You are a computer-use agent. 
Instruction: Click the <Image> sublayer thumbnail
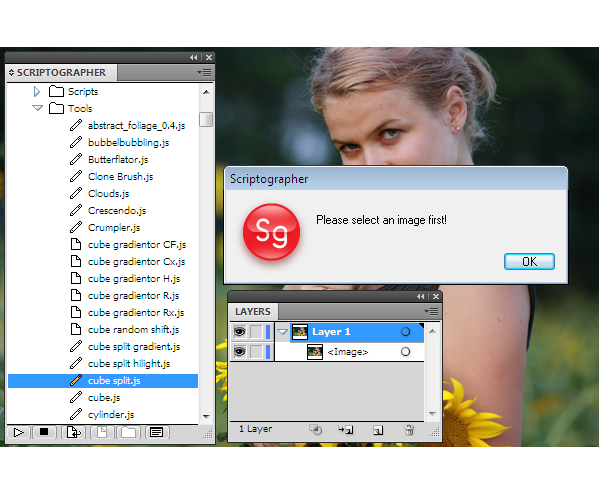point(315,352)
